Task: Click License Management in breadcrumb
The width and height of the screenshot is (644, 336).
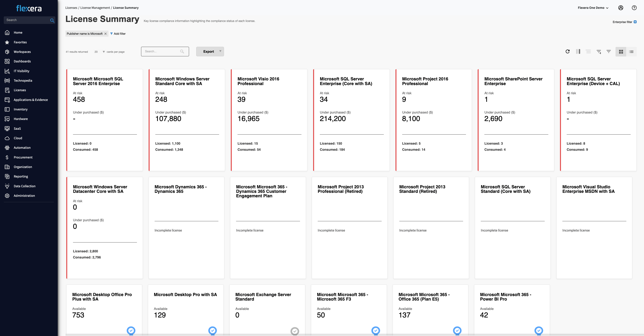Action: click(x=95, y=8)
